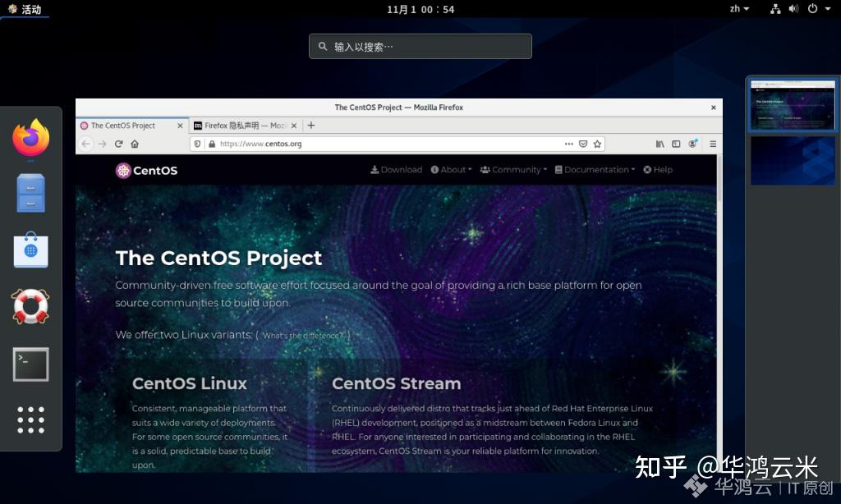Image resolution: width=841 pixels, height=504 pixels.
Task: Click the "What's the difference?" link
Action: pos(302,335)
